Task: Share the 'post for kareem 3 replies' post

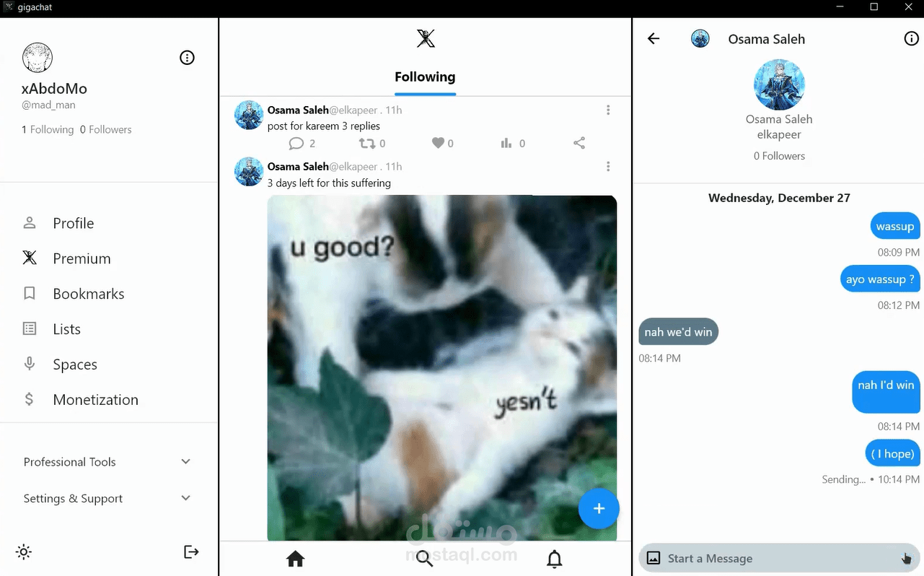Action: pyautogui.click(x=579, y=143)
